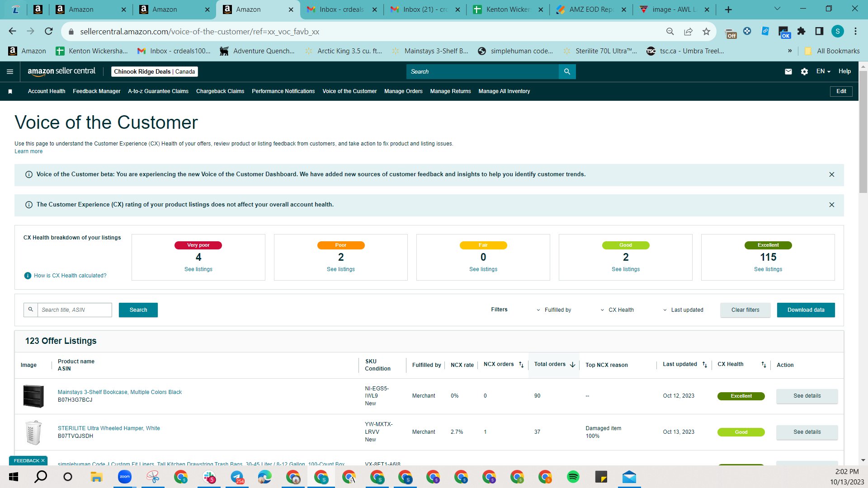Click the Mainstays bookcase product thumbnail
The width and height of the screenshot is (868, 488).
pyautogui.click(x=33, y=396)
